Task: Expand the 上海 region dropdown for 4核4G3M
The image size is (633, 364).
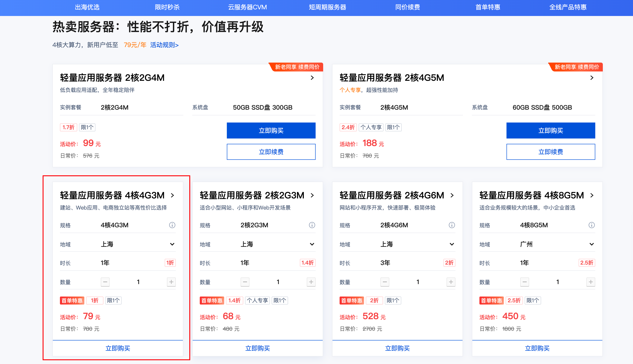Action: [x=172, y=244]
